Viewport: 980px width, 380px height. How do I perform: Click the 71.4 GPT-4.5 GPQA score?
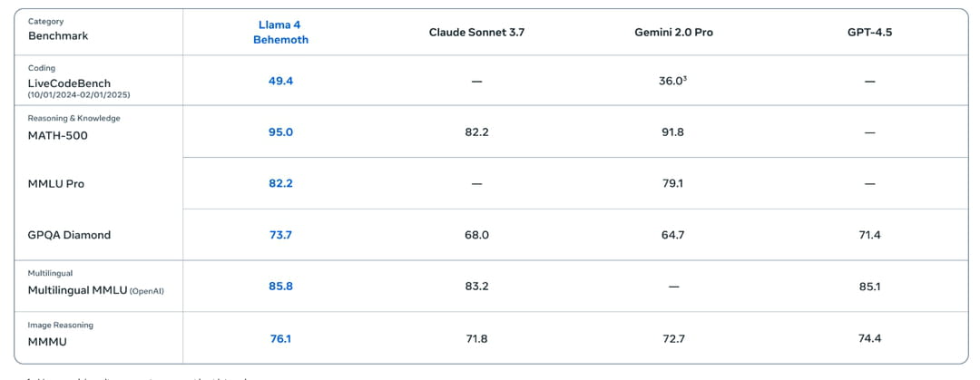pyautogui.click(x=869, y=235)
